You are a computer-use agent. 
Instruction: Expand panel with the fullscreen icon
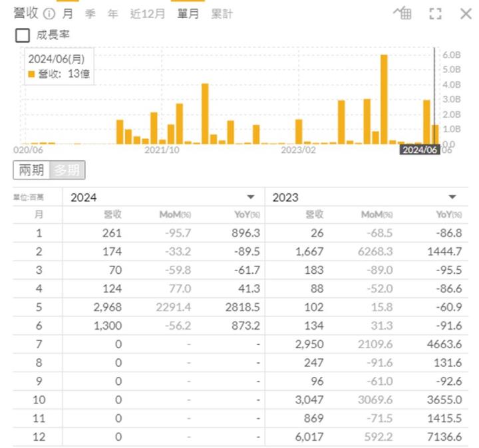435,14
